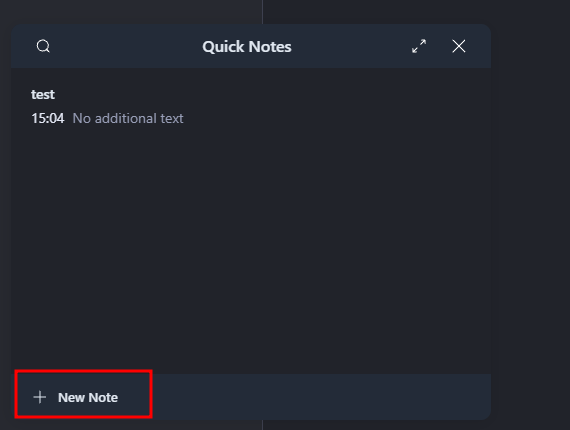The image size is (570, 430).
Task: Click the gray pane above panel beside divider
Action: click(131, 12)
